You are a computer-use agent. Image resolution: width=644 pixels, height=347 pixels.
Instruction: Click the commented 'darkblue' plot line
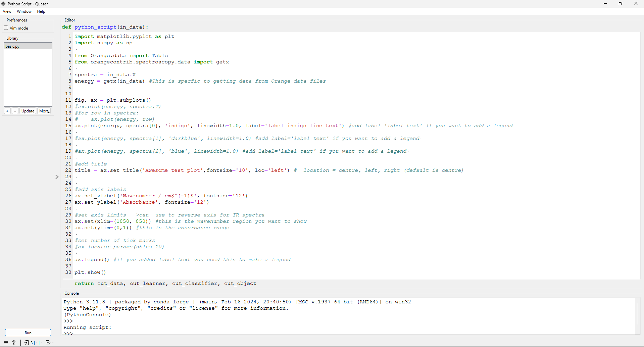pyautogui.click(x=248, y=138)
